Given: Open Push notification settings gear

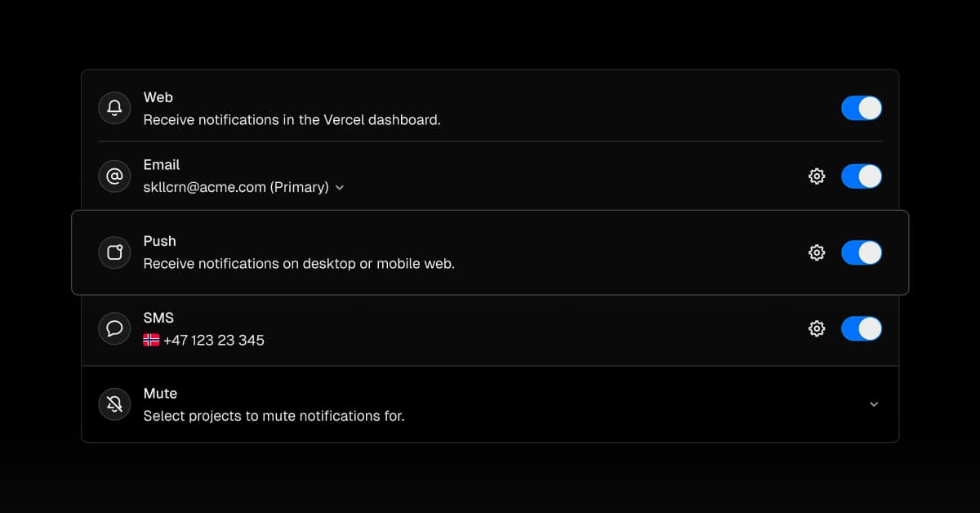Looking at the screenshot, I should point(816,252).
